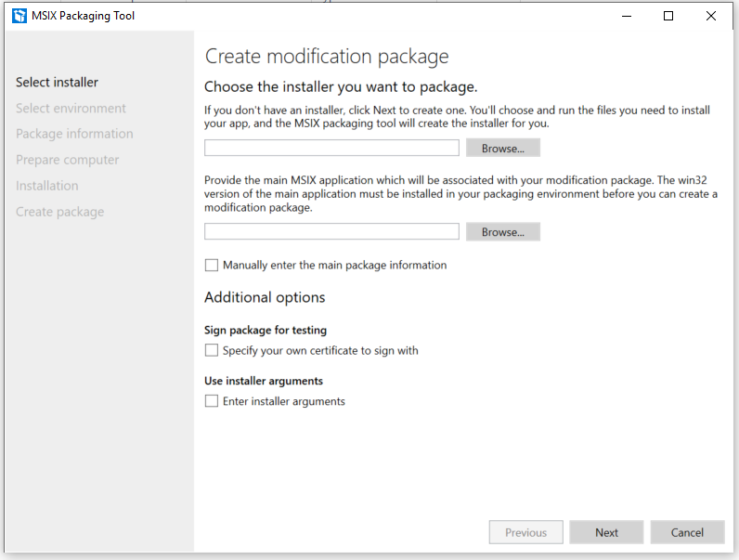Click the MSIX Packaging Tool window title
739x560 pixels.
83,16
